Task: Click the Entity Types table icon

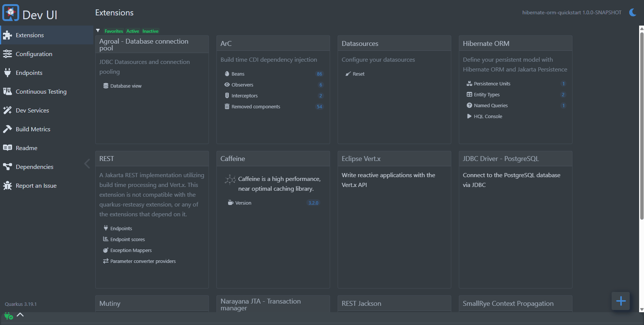Action: [x=469, y=94]
